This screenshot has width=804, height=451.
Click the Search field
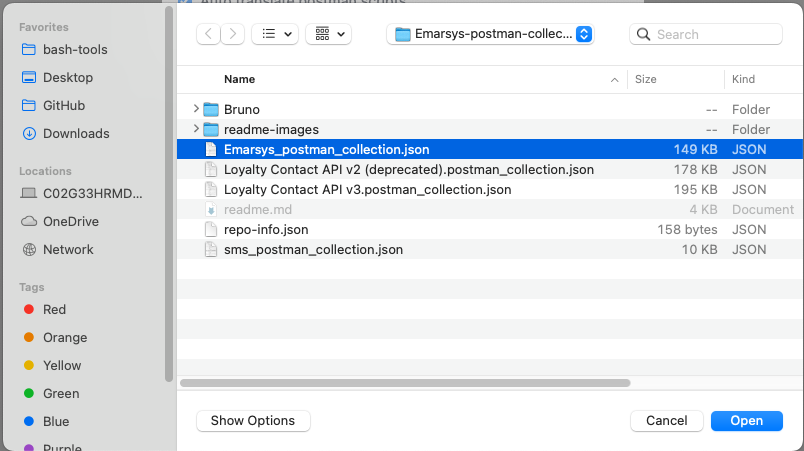(x=706, y=34)
